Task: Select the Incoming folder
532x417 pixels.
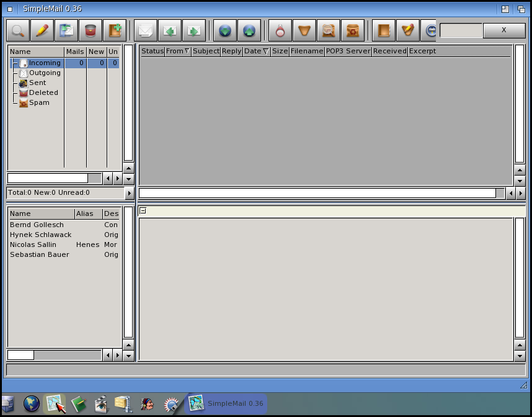Action: click(64, 63)
